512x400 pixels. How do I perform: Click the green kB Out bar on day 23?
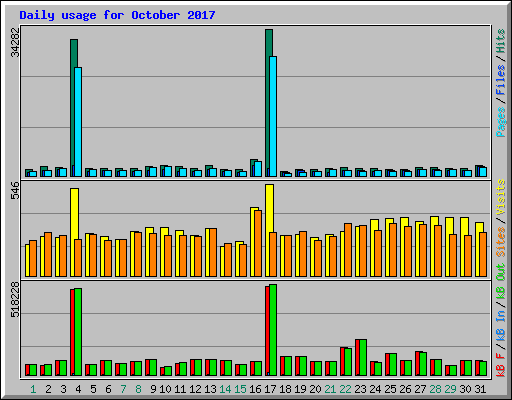click(363, 358)
